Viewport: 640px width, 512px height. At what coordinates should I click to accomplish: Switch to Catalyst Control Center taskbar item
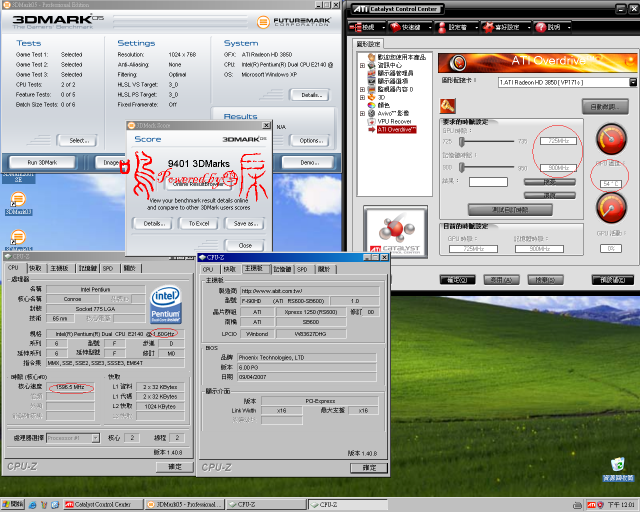pyautogui.click(x=104, y=505)
